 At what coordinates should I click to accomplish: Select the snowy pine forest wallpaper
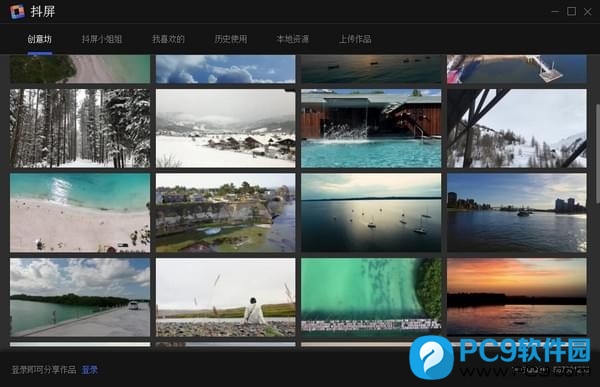tap(80, 128)
